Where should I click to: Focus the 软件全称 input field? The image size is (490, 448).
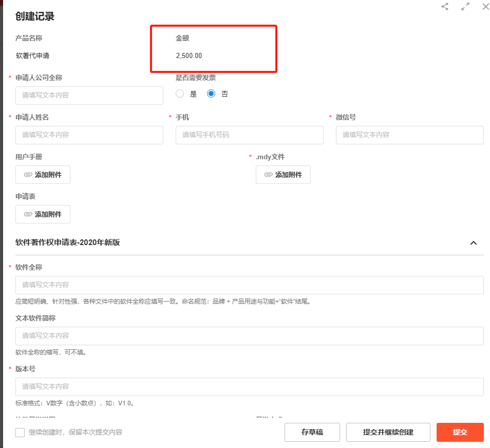tap(250, 285)
